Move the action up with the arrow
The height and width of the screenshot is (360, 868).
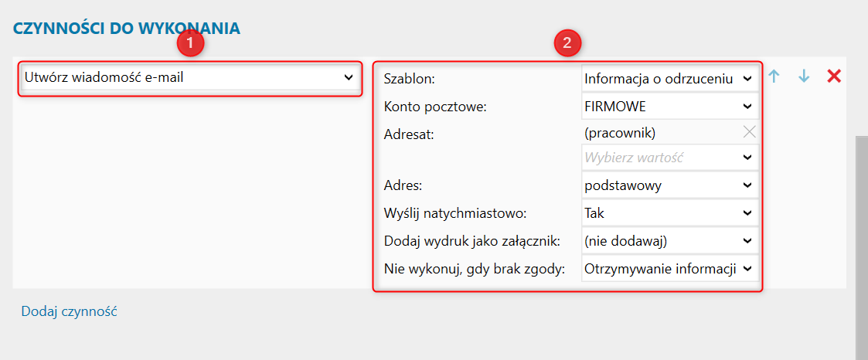774,76
